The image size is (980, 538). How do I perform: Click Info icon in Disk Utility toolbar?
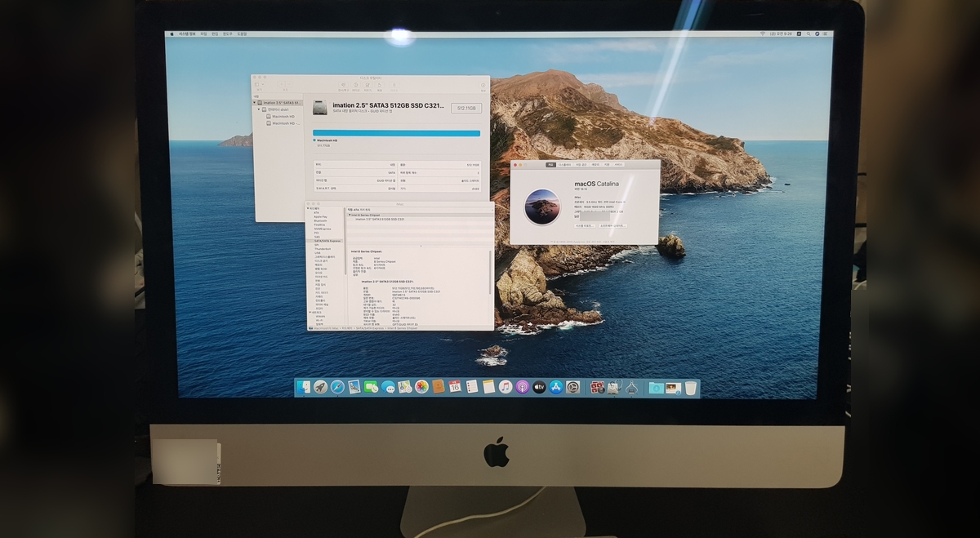point(483,85)
